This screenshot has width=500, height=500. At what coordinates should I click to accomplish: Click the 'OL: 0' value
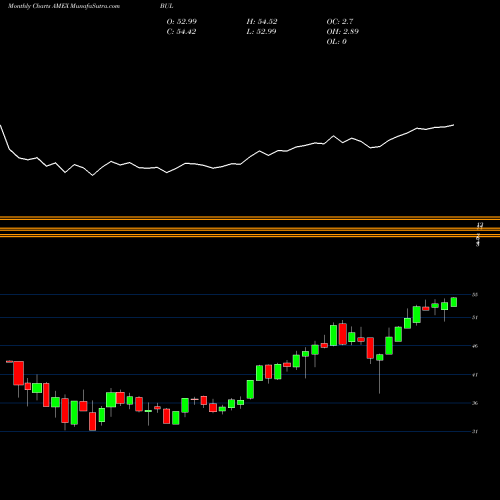tap(337, 42)
